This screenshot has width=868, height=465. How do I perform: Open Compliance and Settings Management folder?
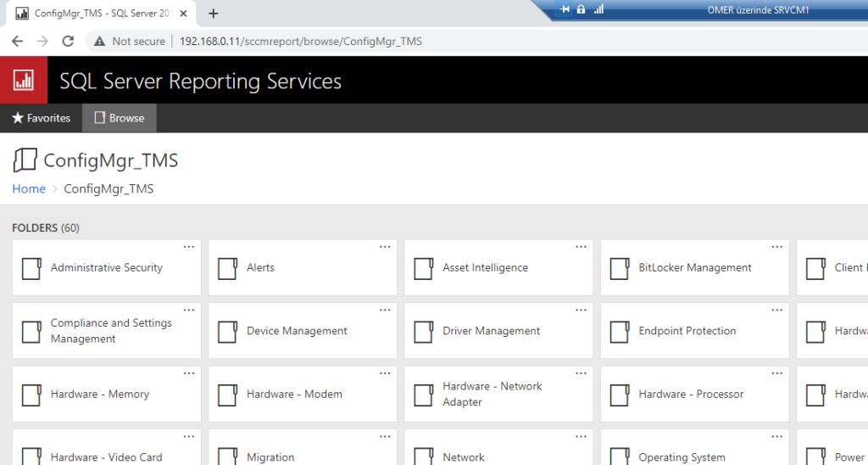coord(106,330)
